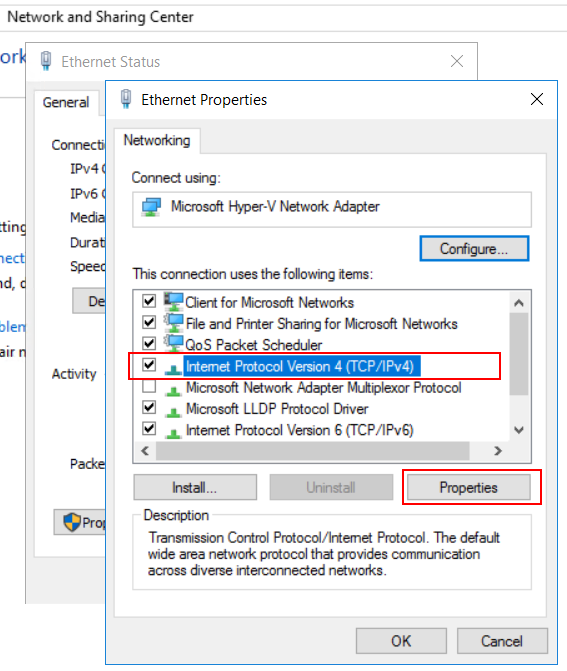567x671 pixels.
Task: Disable Internet Protocol Version 6 checkbox
Action: click(x=149, y=428)
